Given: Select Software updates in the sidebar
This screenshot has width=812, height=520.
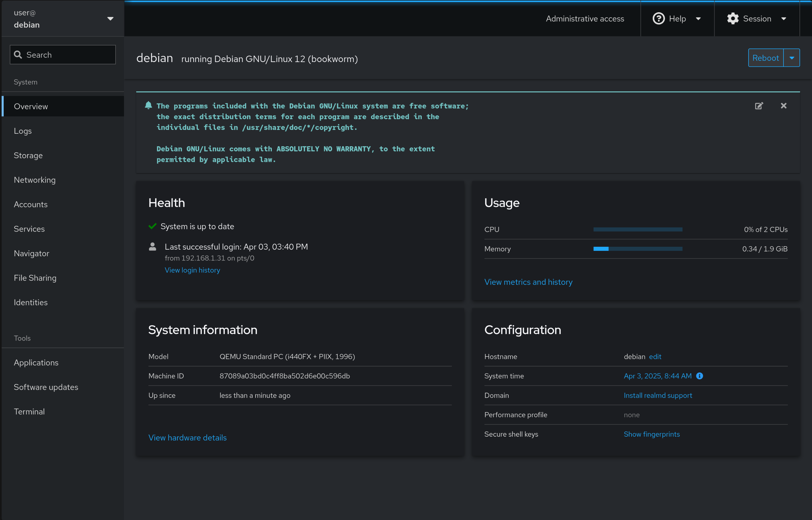Looking at the screenshot, I should 46,387.
